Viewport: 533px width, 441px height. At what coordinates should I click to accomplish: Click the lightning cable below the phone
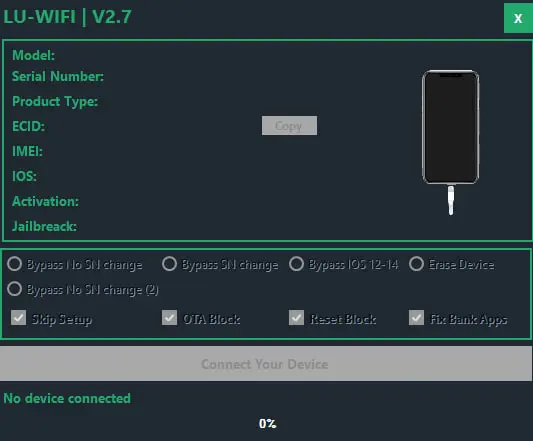[451, 200]
